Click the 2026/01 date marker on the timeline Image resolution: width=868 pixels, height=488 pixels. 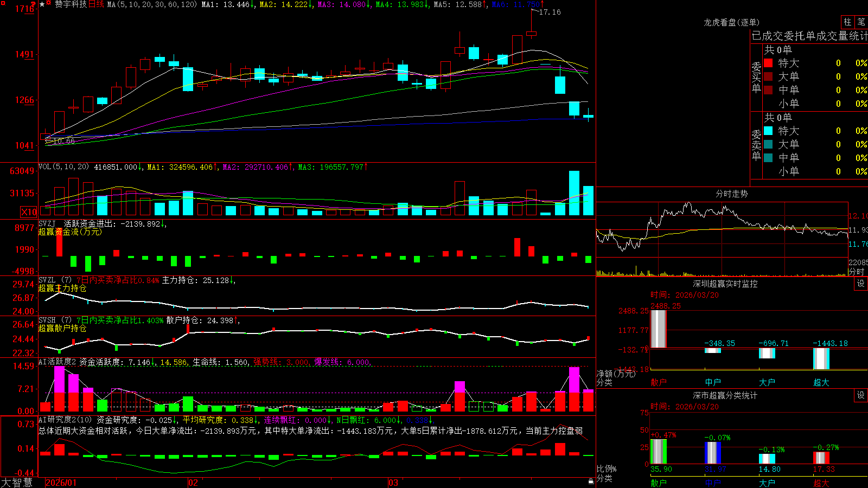pyautogui.click(x=61, y=483)
